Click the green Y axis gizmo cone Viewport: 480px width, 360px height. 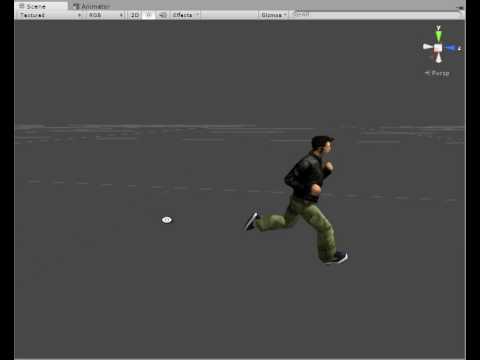438,36
